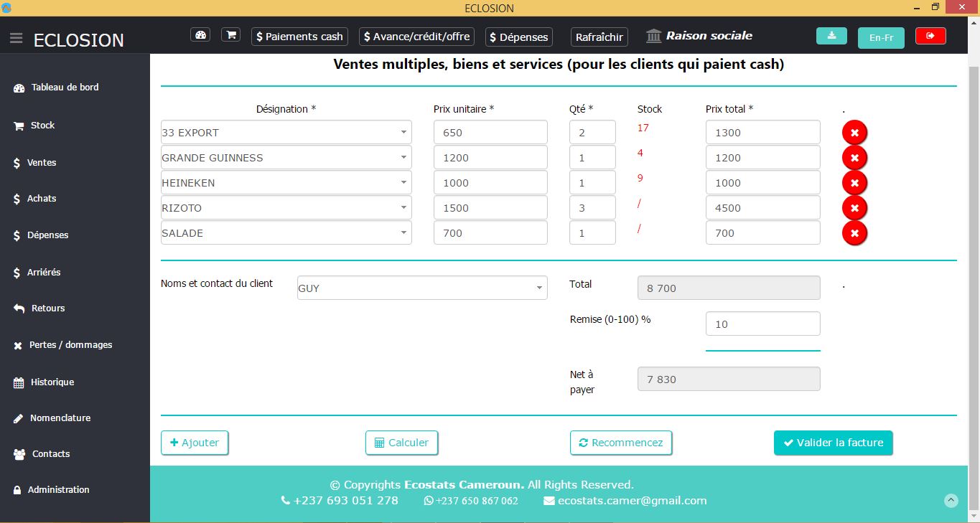Image resolution: width=980 pixels, height=523 pixels.
Task: Click the red logout icon button
Action: 930,36
